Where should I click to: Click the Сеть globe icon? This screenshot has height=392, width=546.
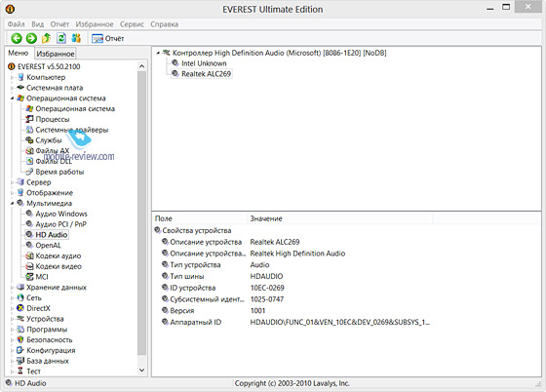[x=20, y=297]
